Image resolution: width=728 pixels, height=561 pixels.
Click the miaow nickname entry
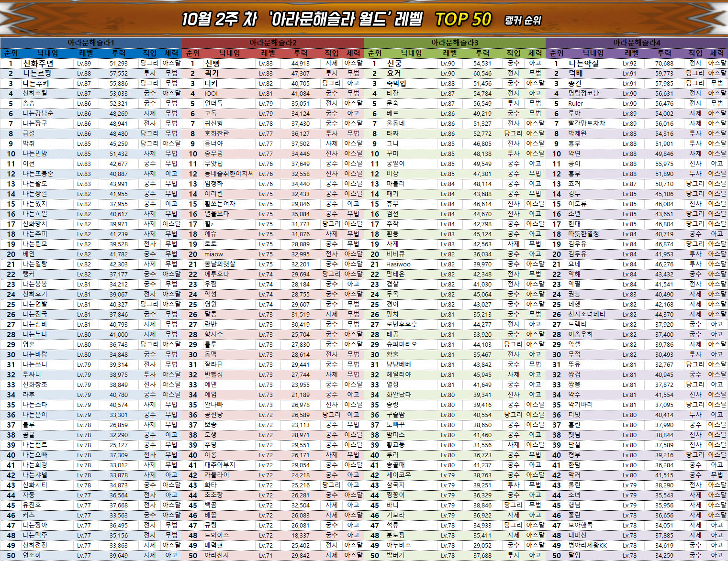tap(213, 254)
